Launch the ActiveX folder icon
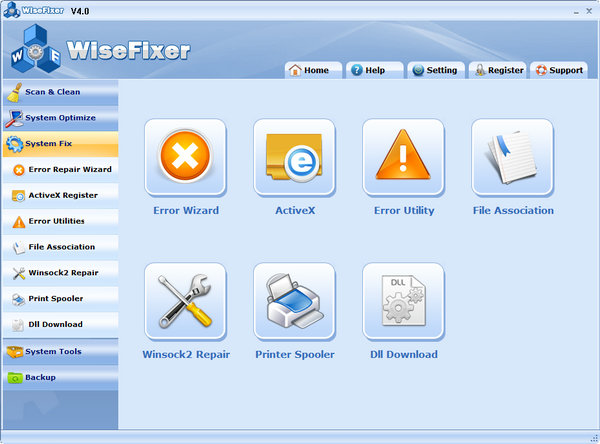 point(294,158)
